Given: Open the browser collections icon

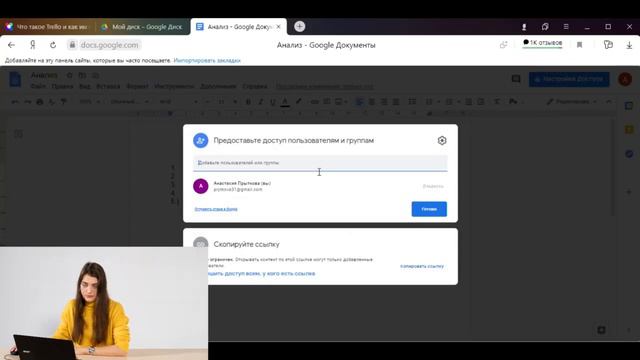Looking at the screenshot, I should pyautogui.click(x=608, y=44).
